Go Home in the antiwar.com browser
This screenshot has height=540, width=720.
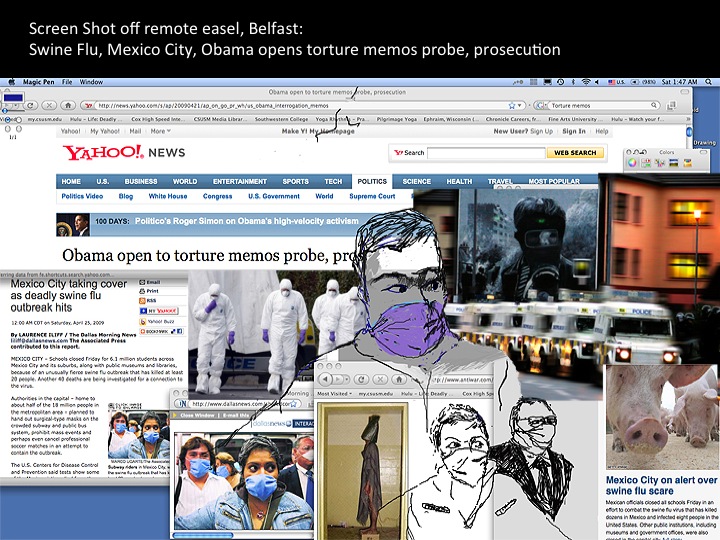pos(399,380)
